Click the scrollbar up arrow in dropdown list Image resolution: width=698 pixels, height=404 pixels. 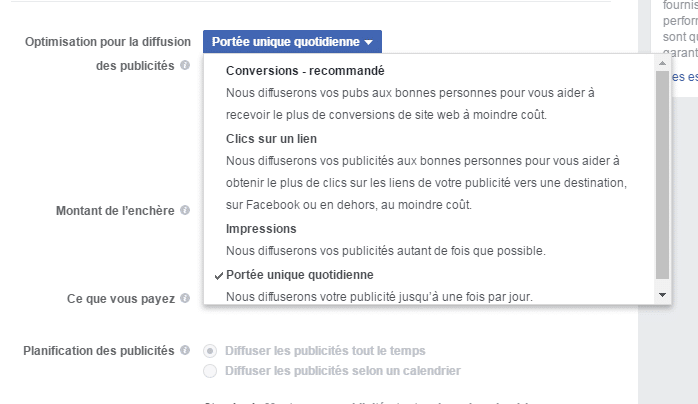662,63
